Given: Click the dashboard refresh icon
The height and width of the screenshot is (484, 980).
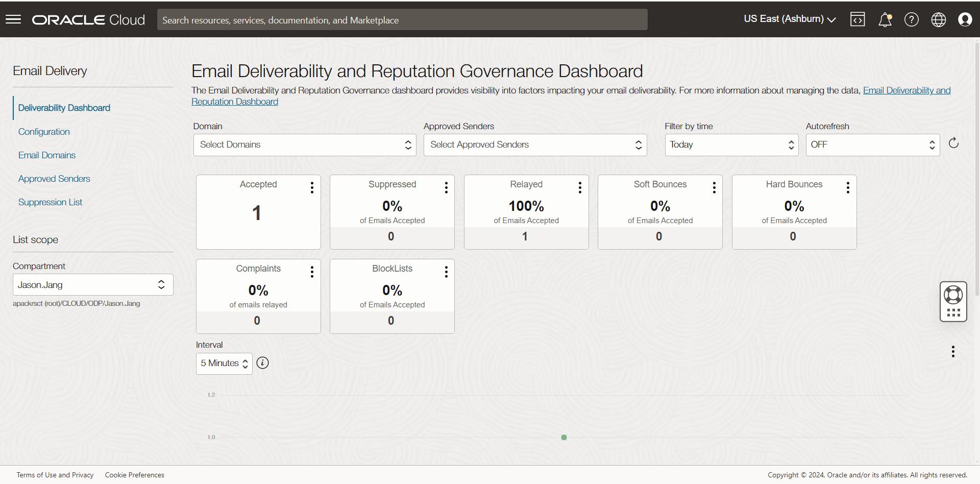Looking at the screenshot, I should pos(953,143).
